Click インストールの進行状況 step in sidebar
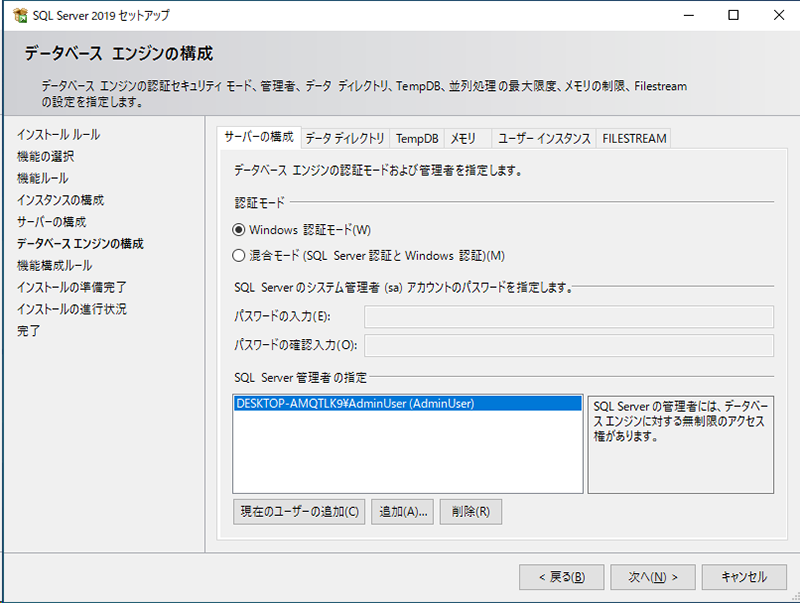Viewport: 800px width, 603px height. click(x=71, y=309)
